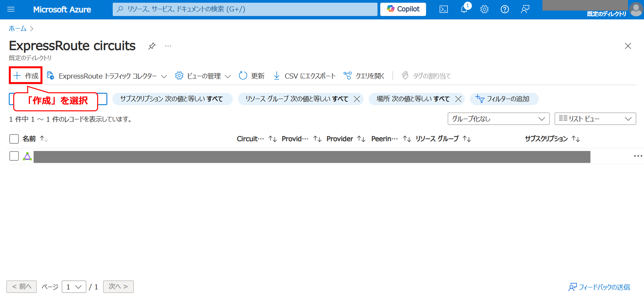This screenshot has height=302, width=644.
Task: Expand ExpressRoute トラフィック コレクター dropdown
Action: point(107,76)
